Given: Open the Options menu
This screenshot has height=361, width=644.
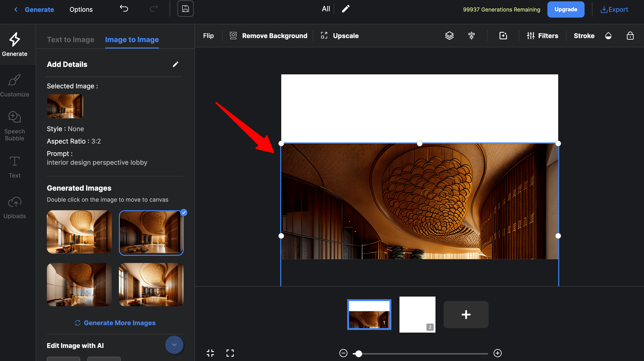Looking at the screenshot, I should point(81,9).
